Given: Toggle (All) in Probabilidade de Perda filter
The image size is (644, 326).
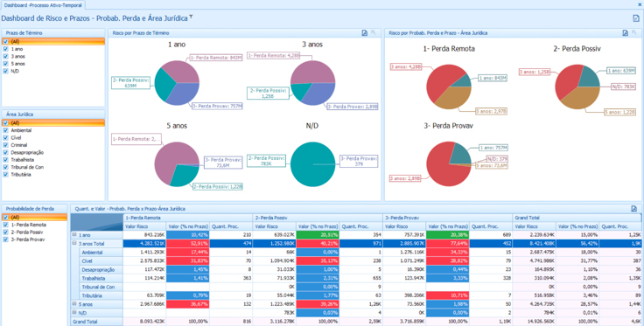Looking at the screenshot, I should click(x=6, y=218).
